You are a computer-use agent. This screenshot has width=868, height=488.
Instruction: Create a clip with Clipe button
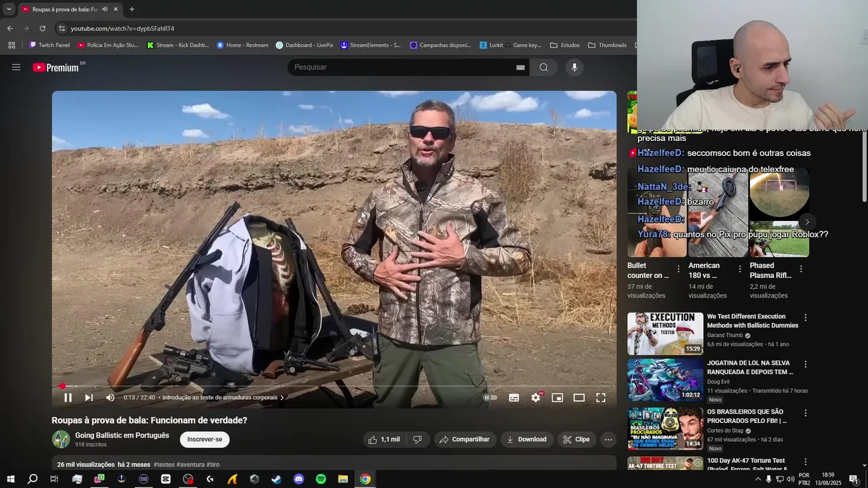576,439
